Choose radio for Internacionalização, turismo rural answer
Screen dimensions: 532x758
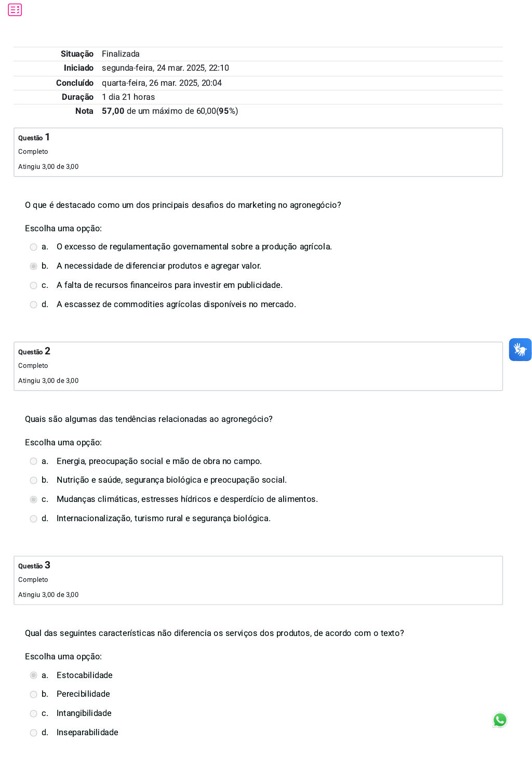tap(34, 519)
